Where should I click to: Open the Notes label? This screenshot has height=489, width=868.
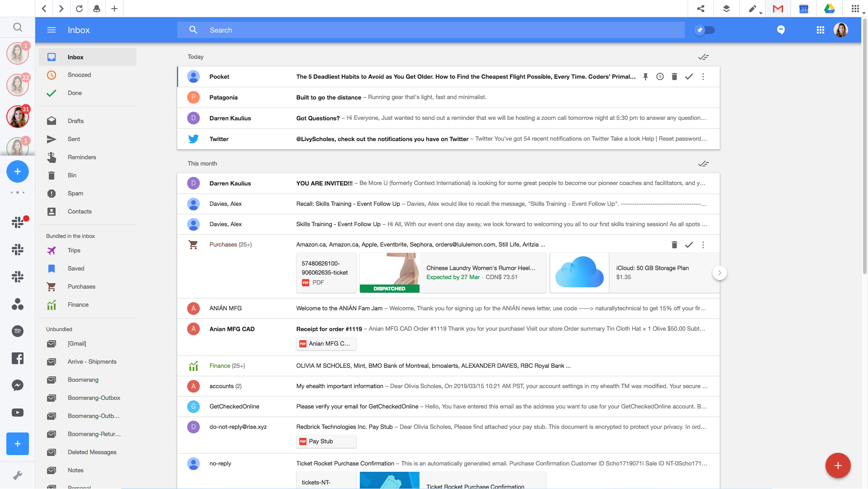(x=88, y=470)
